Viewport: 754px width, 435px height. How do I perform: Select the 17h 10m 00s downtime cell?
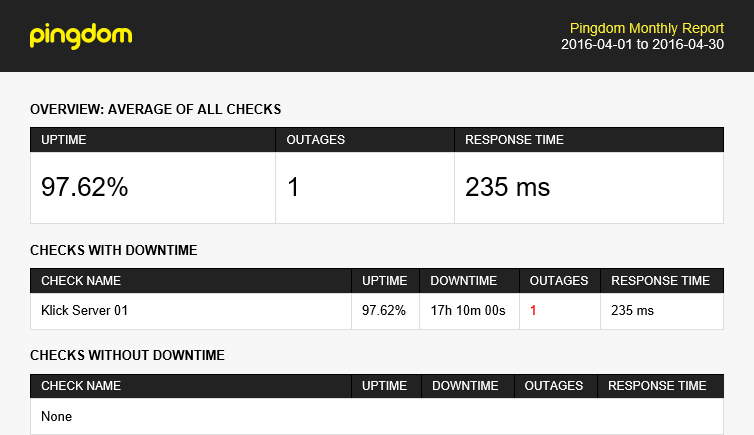[x=468, y=311]
